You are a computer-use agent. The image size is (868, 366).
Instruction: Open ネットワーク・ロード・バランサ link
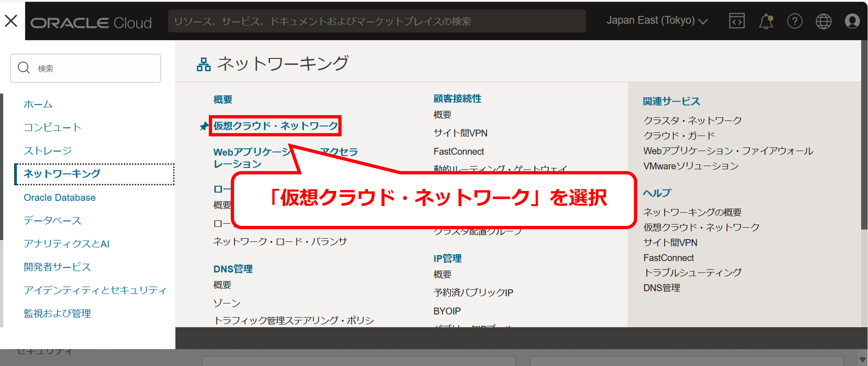coord(280,242)
